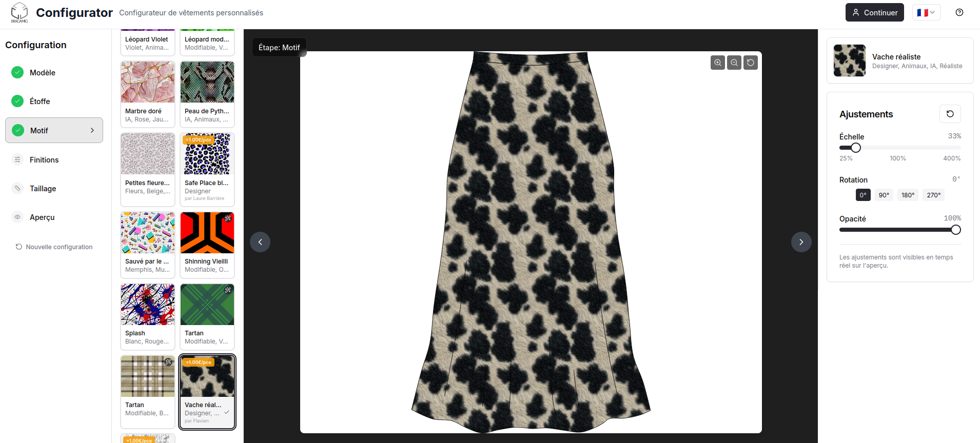The image size is (980, 443).
Task: Select the Splash pattern
Action: [x=148, y=316]
